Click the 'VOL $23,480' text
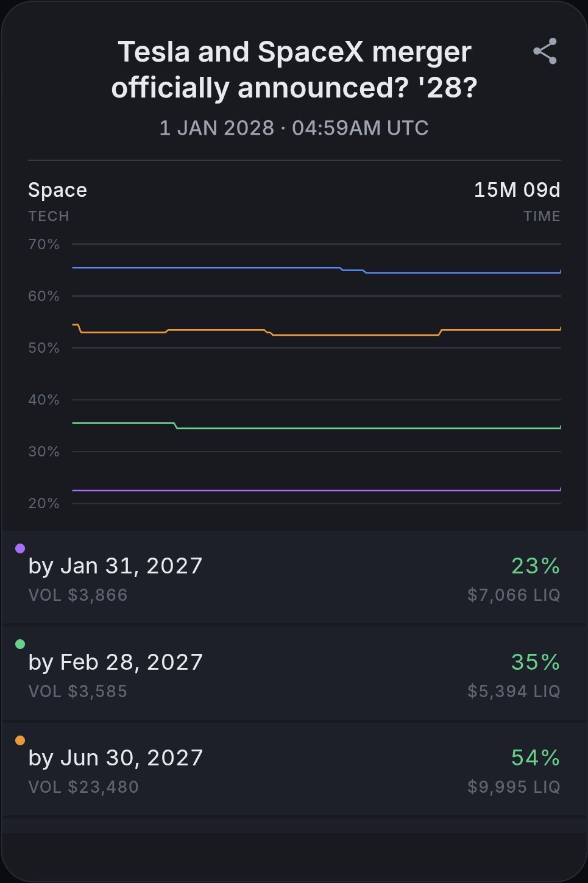588x883 pixels. 83,787
